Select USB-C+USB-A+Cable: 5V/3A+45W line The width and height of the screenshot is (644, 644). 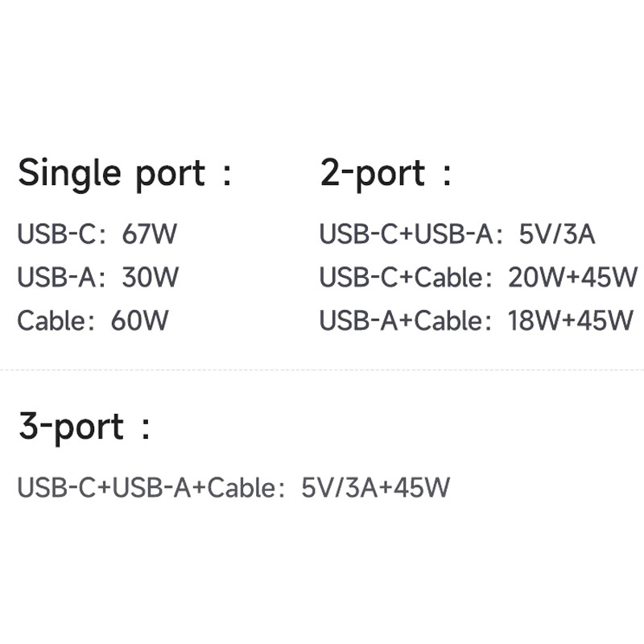233,488
